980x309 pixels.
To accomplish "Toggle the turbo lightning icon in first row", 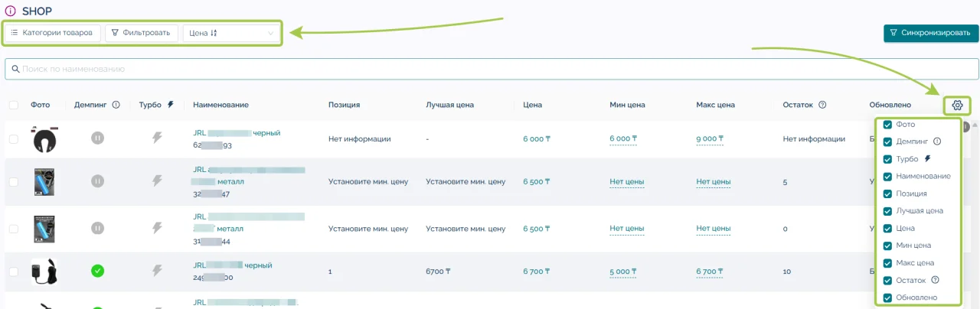I will click(157, 138).
